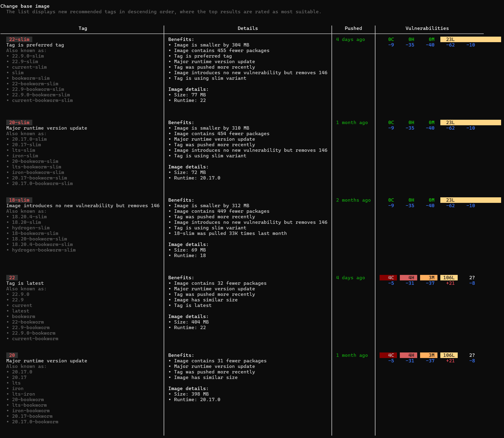This screenshot has height=438, width=504.
Task: Click the 22-slim tag label
Action: tap(19, 39)
